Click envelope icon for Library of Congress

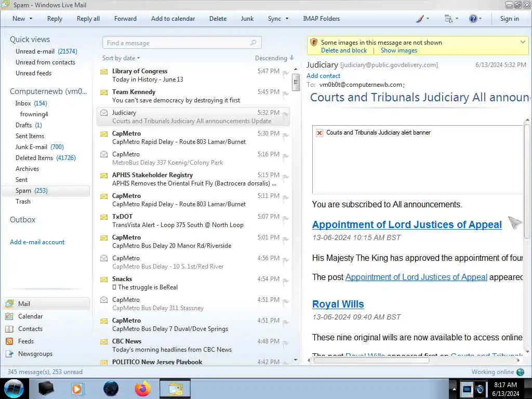point(104,72)
